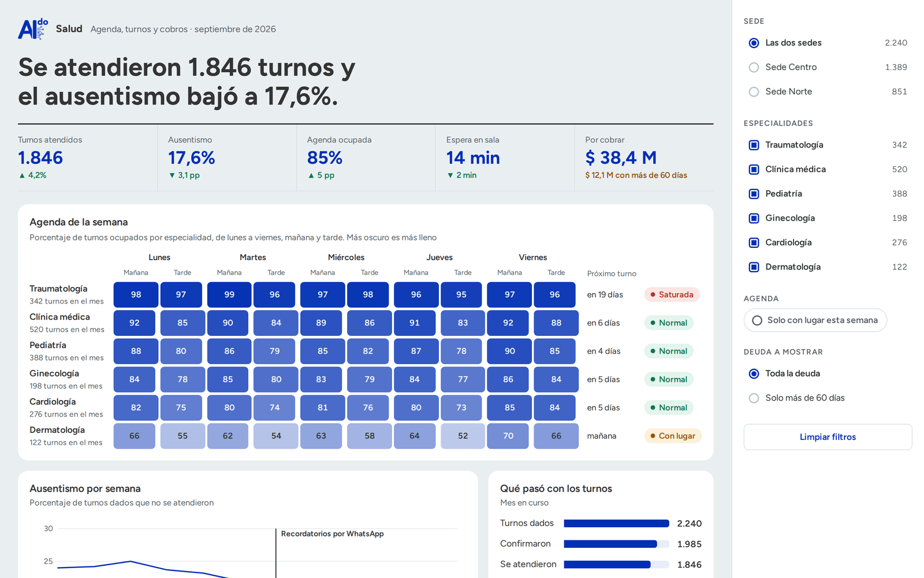Select Clínica médica Martes Mañana cell 90
924x578 pixels.
coord(228,323)
